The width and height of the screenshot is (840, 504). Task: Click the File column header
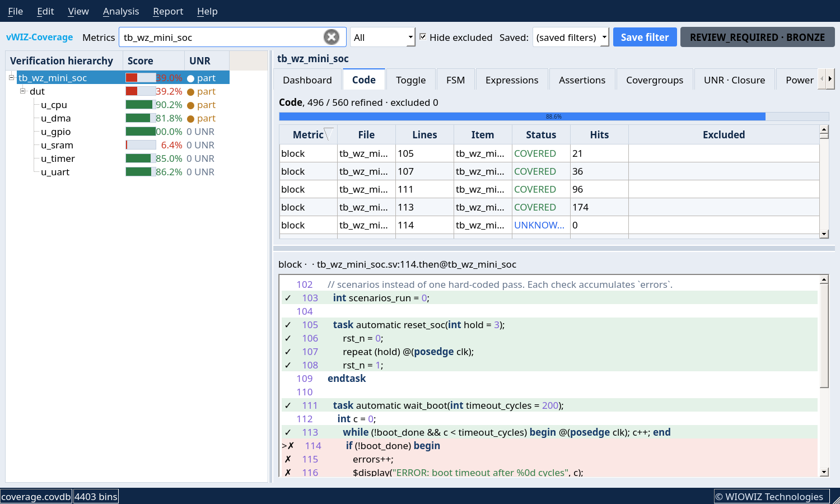tap(366, 134)
